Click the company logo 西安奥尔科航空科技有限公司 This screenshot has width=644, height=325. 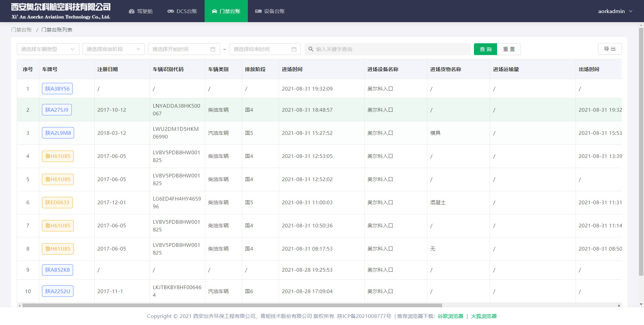point(61,11)
